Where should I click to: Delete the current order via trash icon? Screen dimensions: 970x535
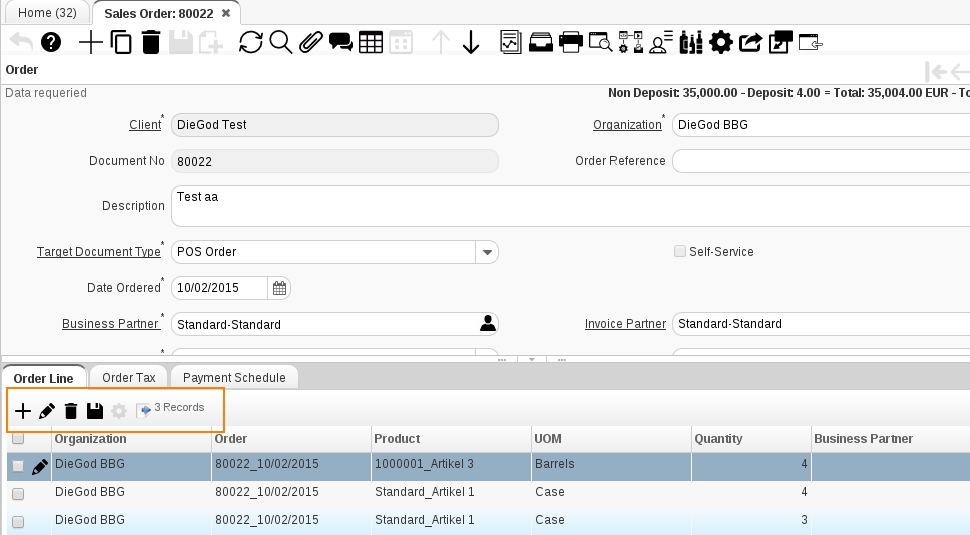[150, 42]
